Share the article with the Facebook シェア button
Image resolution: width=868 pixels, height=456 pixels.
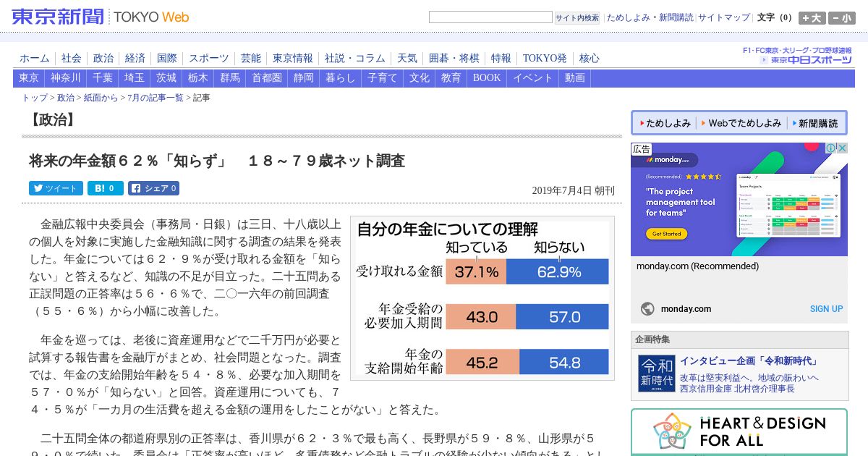click(x=153, y=188)
